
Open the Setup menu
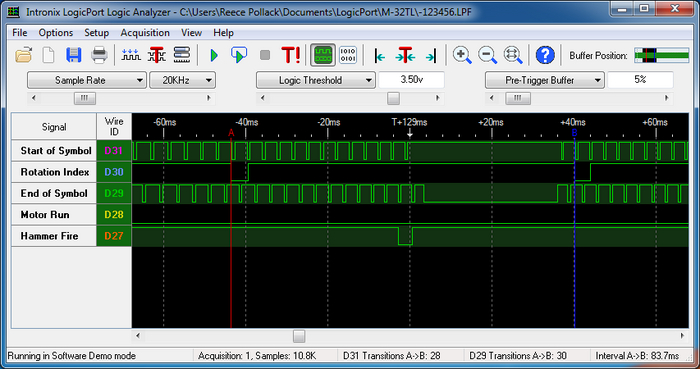pyautogui.click(x=96, y=33)
